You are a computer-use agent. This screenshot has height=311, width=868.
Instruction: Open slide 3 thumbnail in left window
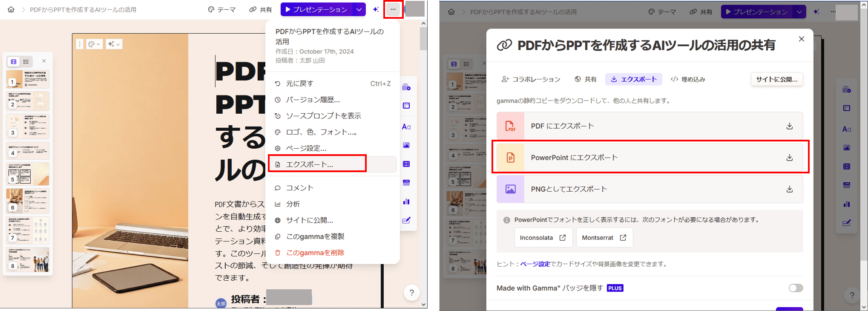[28, 127]
